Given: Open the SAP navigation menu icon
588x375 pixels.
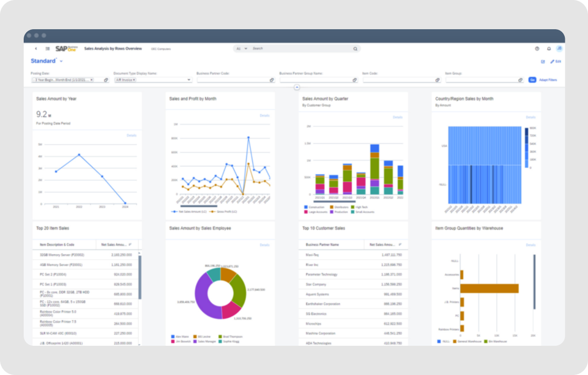Looking at the screenshot, I should click(47, 48).
